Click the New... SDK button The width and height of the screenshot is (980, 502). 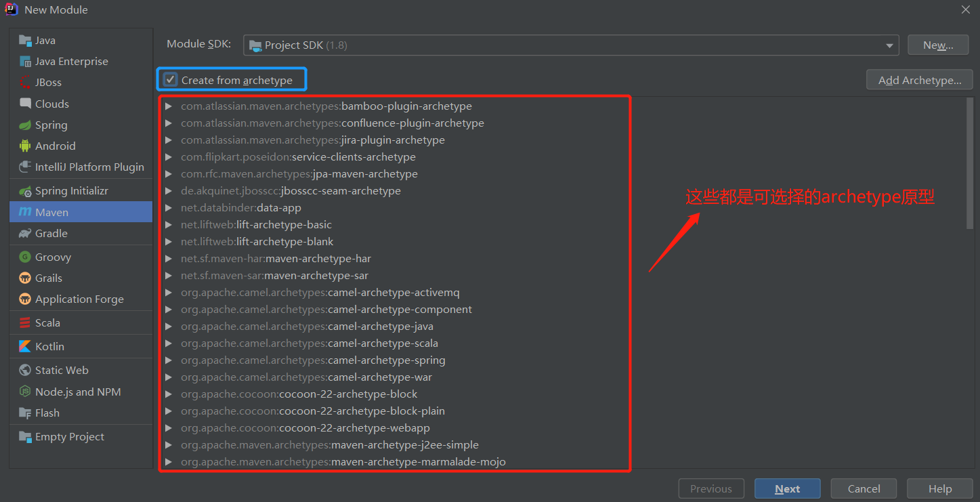tap(937, 45)
